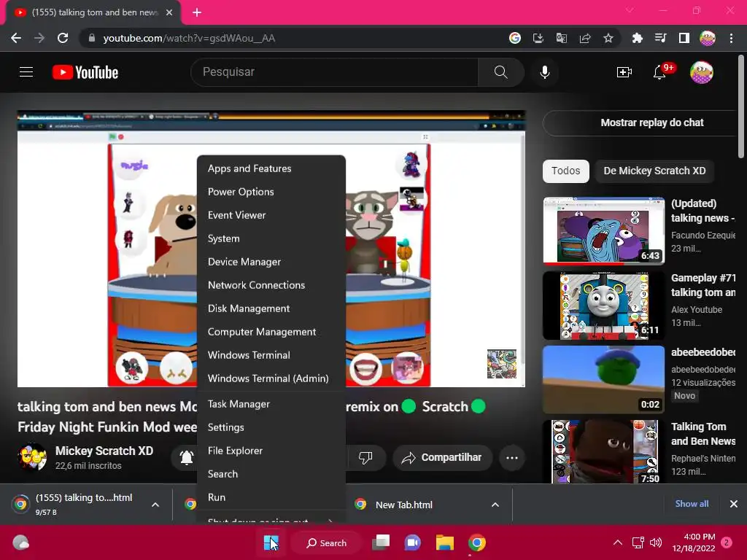Screen dimensions: 747x560
Task: Open the abeebeedobee 0:02 video thumbnail
Action: 603,379
